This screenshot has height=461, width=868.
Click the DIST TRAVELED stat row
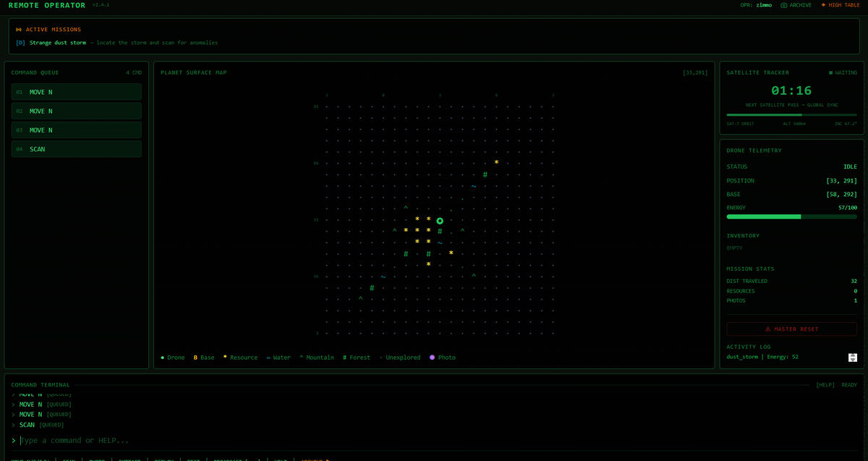tap(792, 281)
